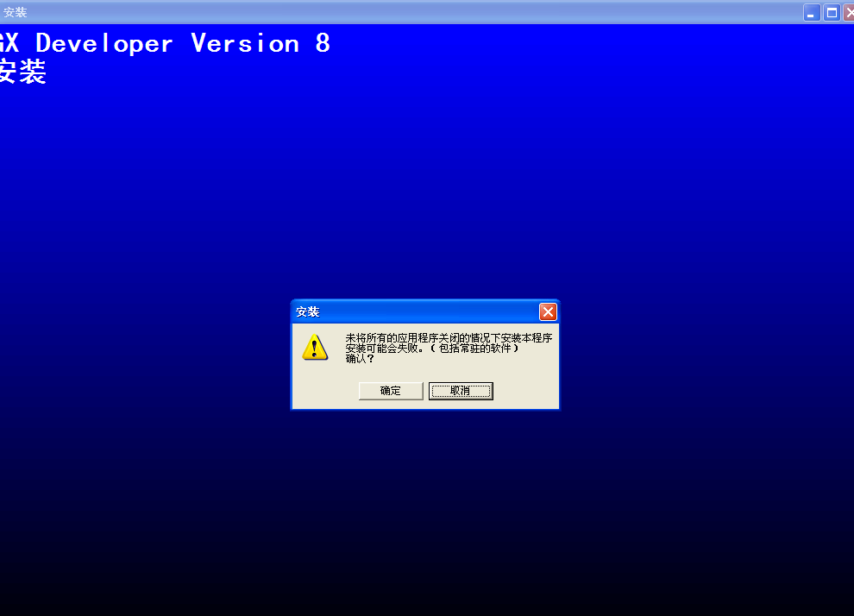Click the empty middle of the main title bar

click(x=414, y=12)
